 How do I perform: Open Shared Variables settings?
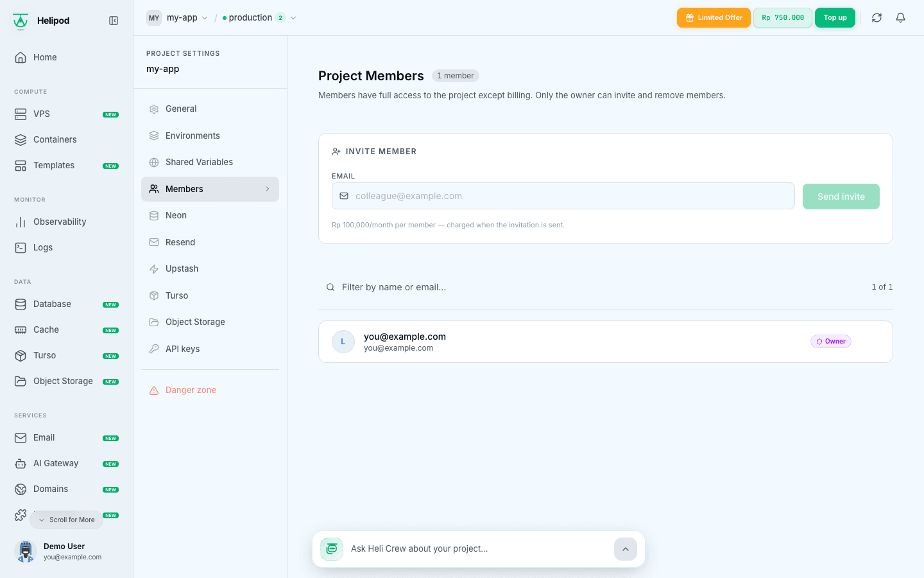[x=210, y=162]
